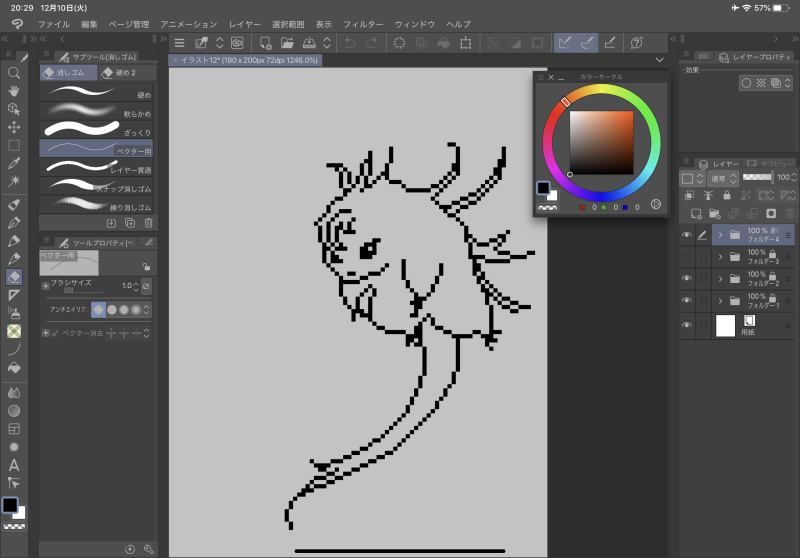Create new canvas from command bar

tap(265, 43)
